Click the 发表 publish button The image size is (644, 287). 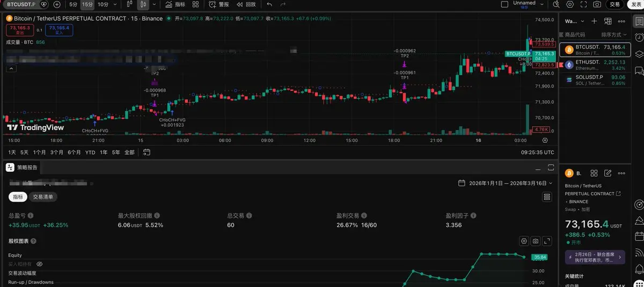point(634,4)
